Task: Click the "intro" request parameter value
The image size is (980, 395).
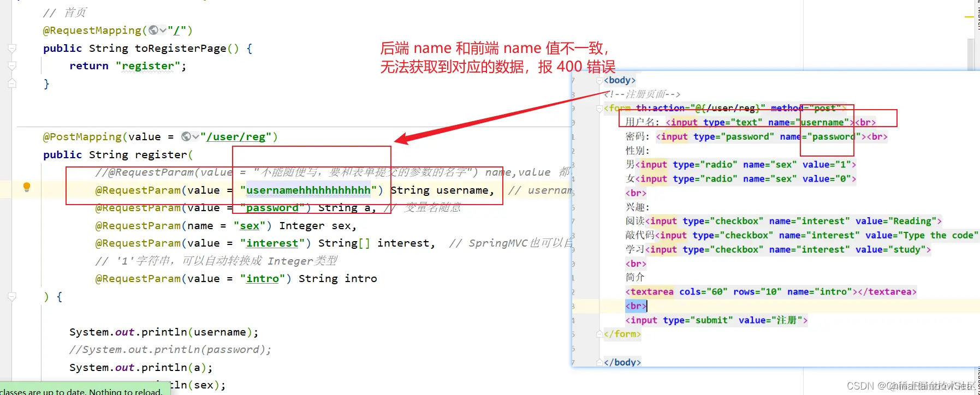Action: coord(262,279)
